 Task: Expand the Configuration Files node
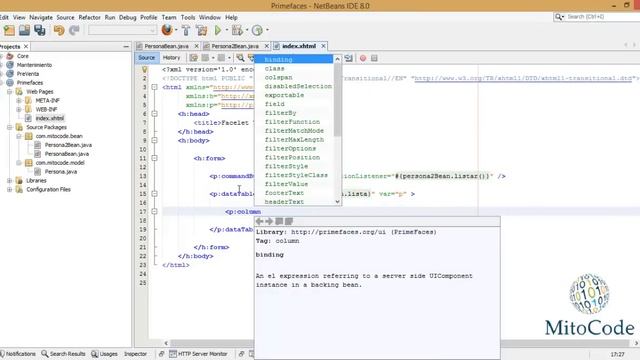pyautogui.click(x=9, y=189)
